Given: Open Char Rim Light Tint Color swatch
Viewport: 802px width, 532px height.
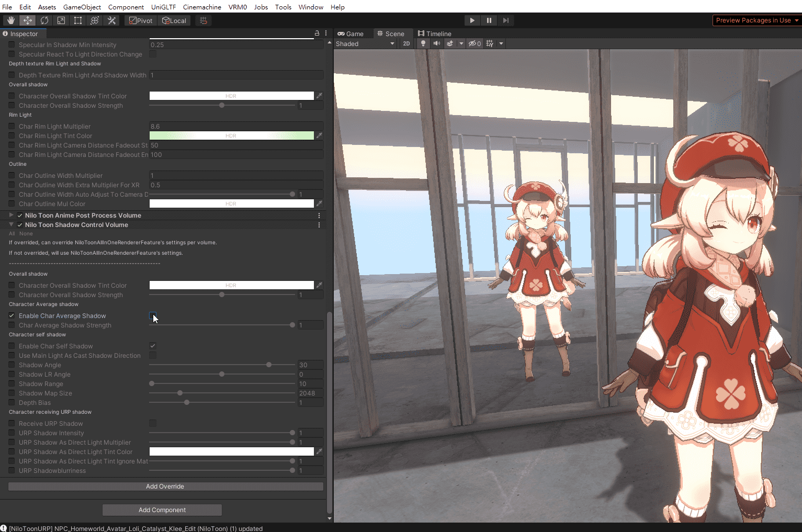Looking at the screenshot, I should pos(231,135).
